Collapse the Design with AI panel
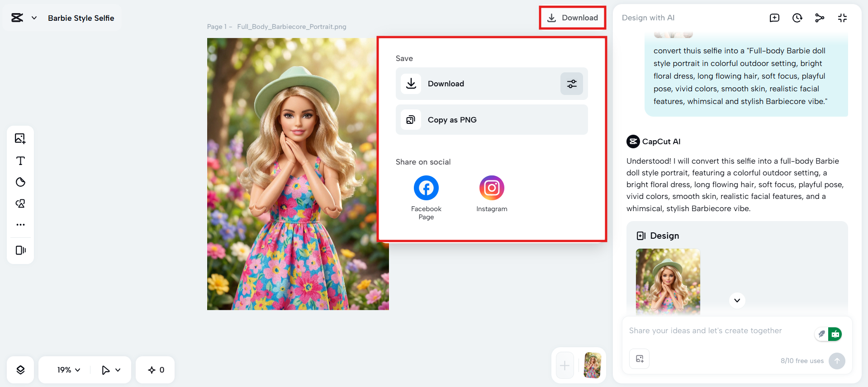 pos(842,18)
